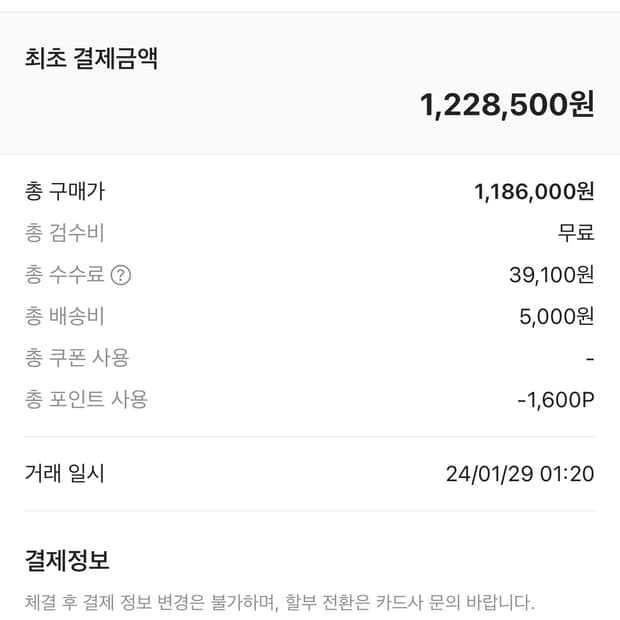Select the 1,228,500원 total payment amount
Image resolution: width=620 pixels, height=620 pixels.
click(x=507, y=104)
